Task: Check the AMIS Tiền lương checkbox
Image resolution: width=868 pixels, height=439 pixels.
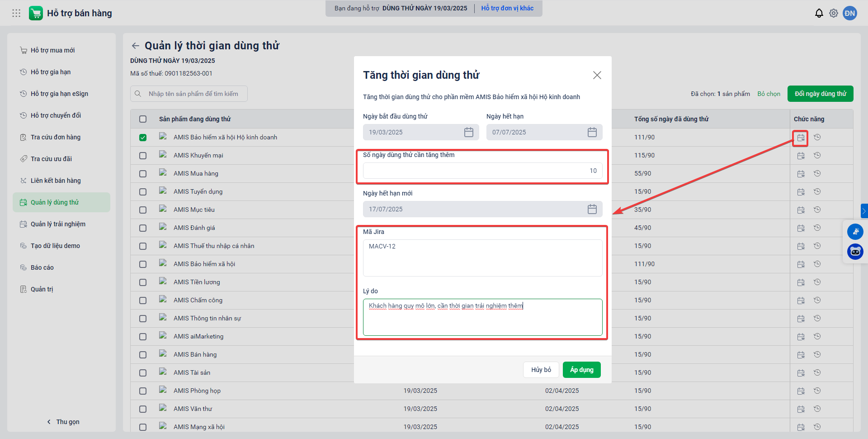Action: [143, 282]
